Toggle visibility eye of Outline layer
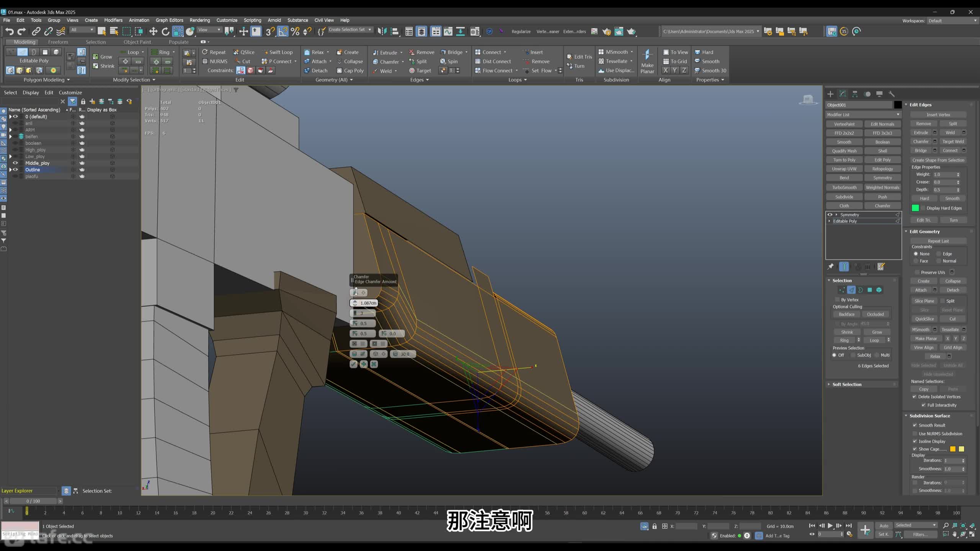980x551 pixels. [16, 170]
